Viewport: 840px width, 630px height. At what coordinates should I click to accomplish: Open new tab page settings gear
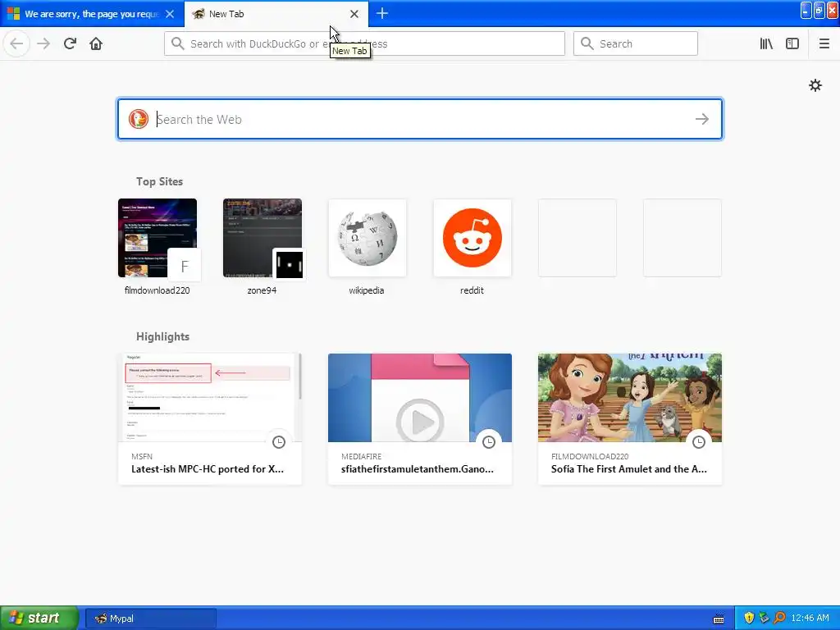815,85
